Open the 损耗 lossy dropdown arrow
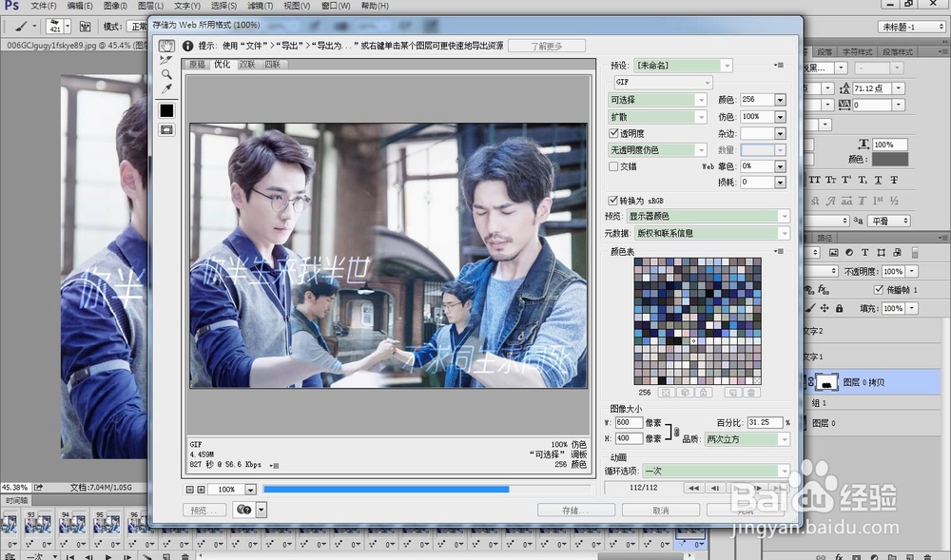Viewport: 951px width, 560px height. click(781, 182)
